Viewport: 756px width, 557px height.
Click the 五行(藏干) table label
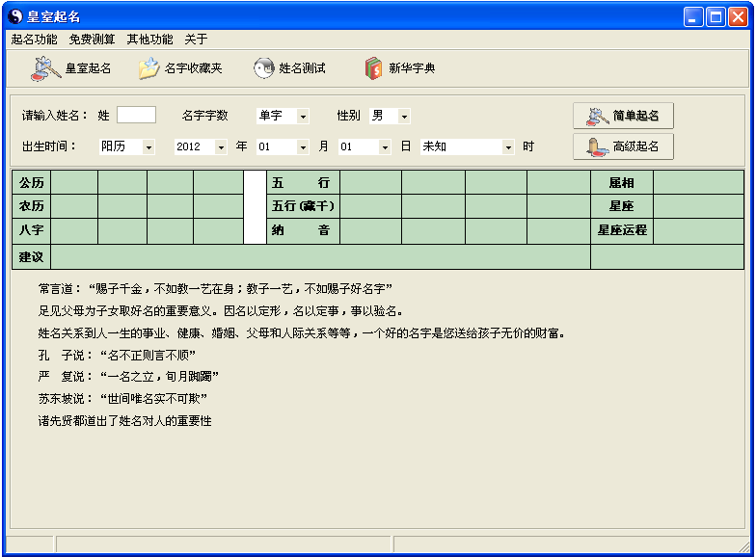(x=303, y=206)
